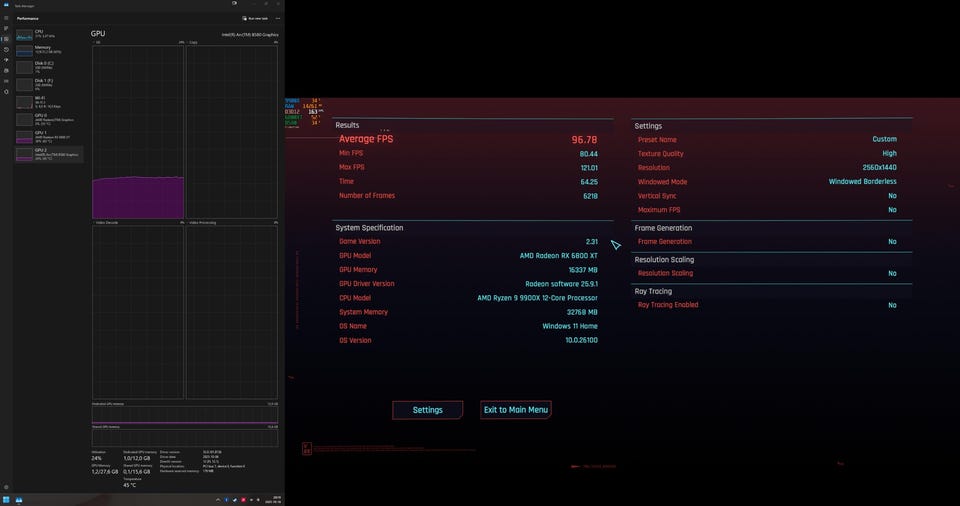Click the 'Maximum FPS' label

tap(659, 210)
